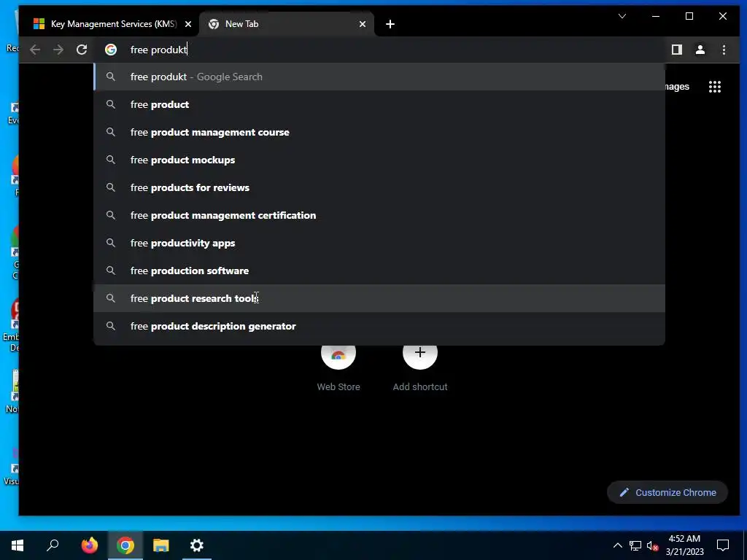Click the Add shortcut plus button
The width and height of the screenshot is (747, 560).
(x=419, y=353)
